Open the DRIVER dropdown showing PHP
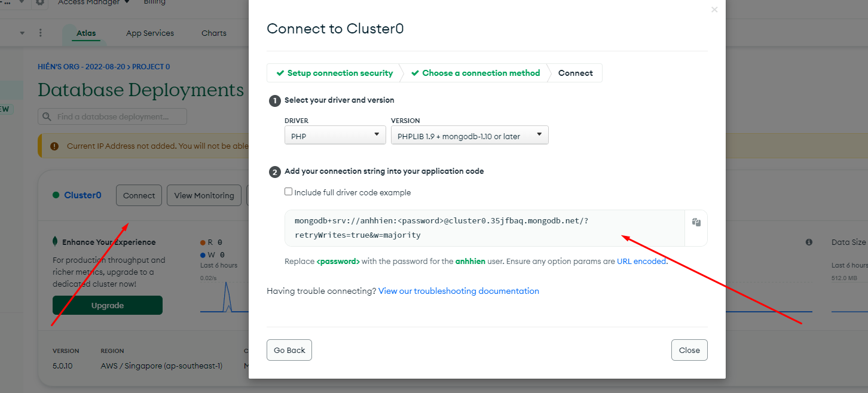Screen dimensions: 868x393 (x=335, y=135)
